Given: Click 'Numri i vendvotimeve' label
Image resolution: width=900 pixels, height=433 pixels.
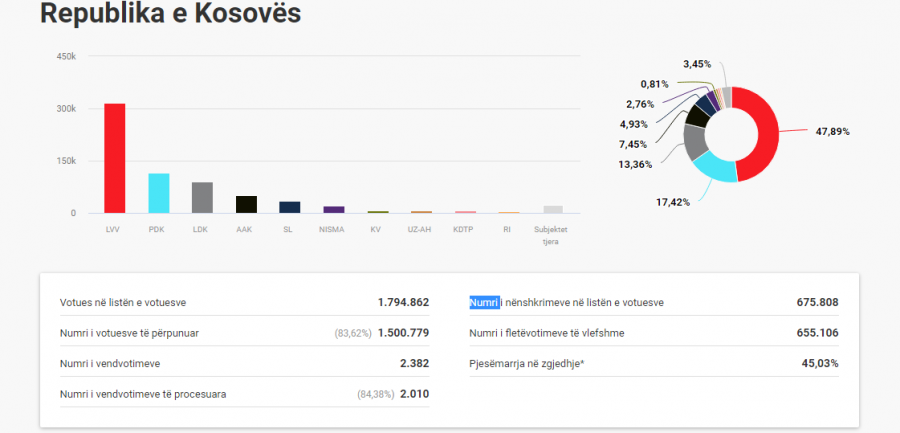Looking at the screenshot, I should coord(110,364).
